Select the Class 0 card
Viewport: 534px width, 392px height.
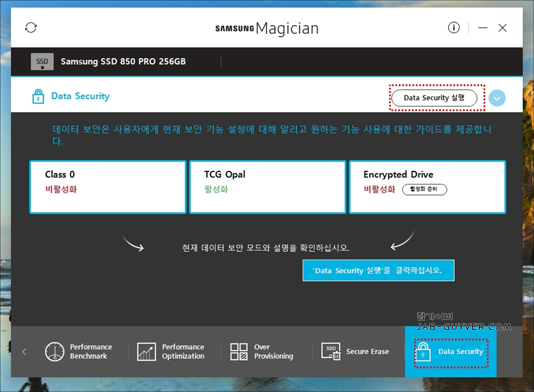pos(108,187)
